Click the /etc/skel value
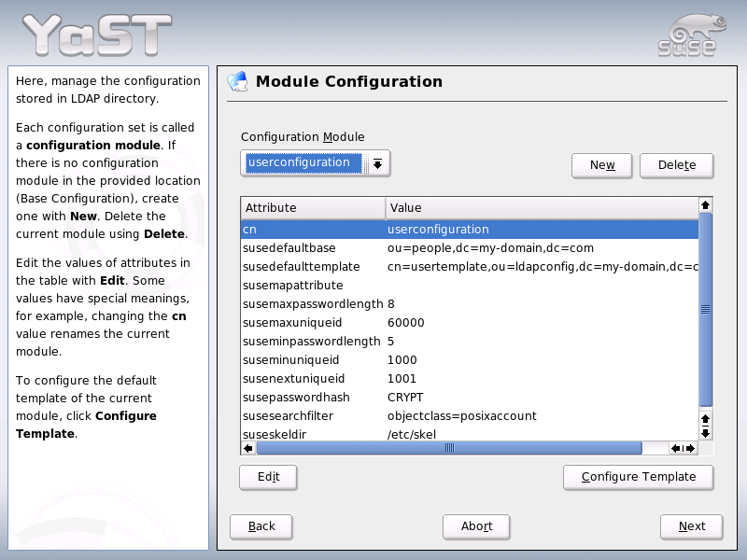747x560 pixels. (x=412, y=434)
